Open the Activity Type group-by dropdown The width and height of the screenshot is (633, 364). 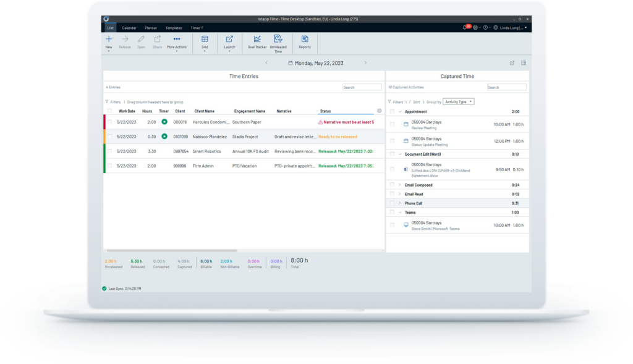coord(458,102)
